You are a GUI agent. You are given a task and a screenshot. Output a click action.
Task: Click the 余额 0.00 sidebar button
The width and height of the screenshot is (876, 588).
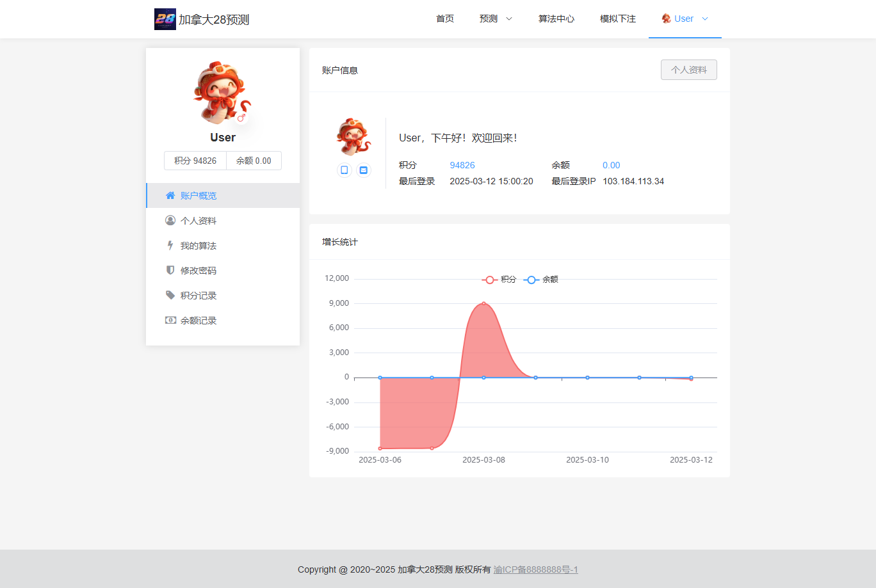point(254,161)
